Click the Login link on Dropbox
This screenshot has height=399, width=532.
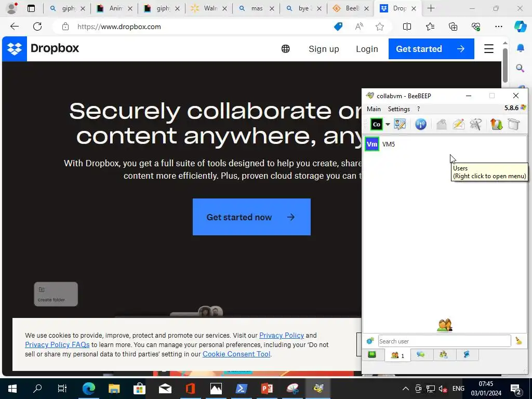pos(367,49)
